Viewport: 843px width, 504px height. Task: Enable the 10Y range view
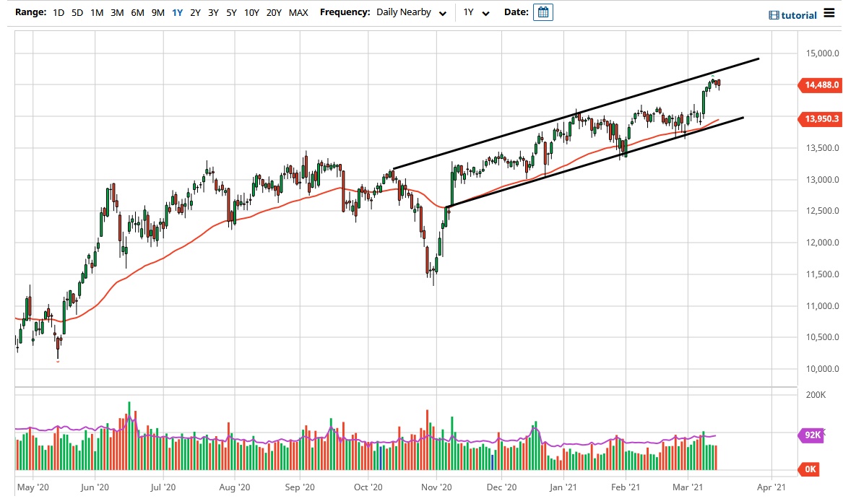click(251, 12)
